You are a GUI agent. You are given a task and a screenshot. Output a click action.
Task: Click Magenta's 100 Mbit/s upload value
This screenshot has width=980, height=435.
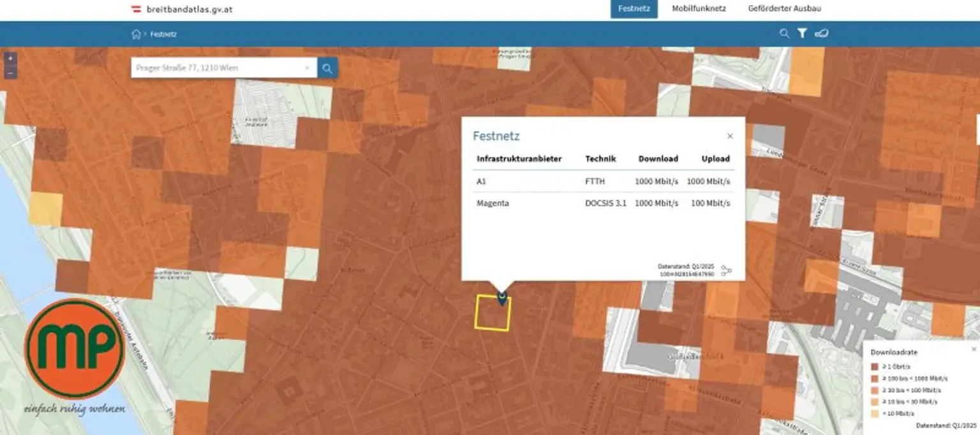click(x=710, y=203)
